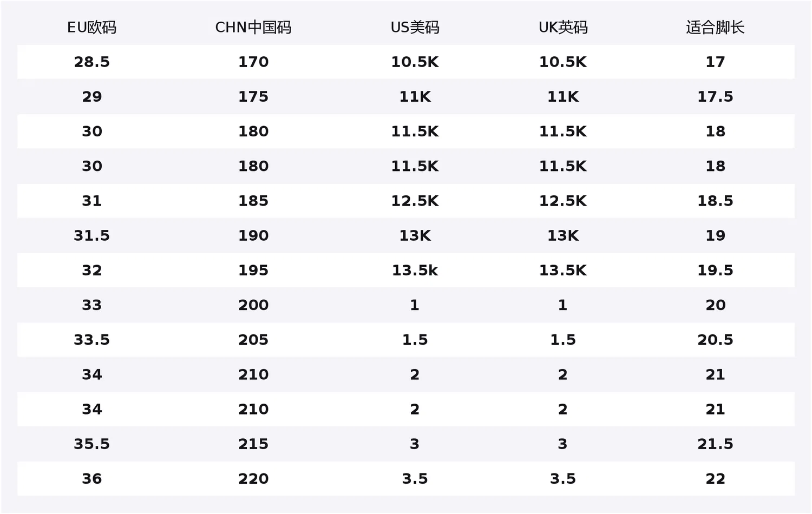Screen dimensions: 812x514
Task: Select EU size 33.5 cell
Action: point(91,340)
